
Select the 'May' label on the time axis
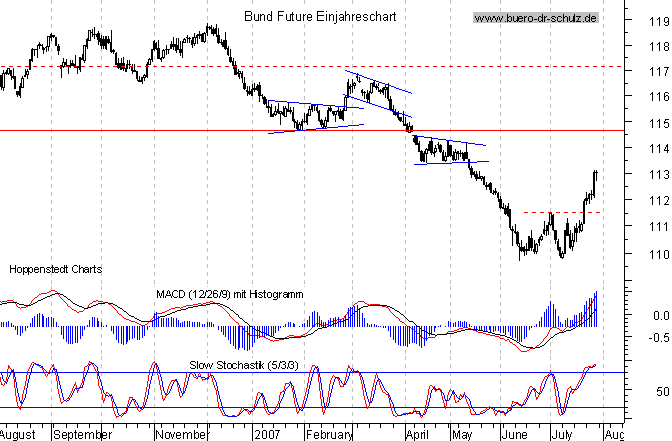[x=462, y=435]
